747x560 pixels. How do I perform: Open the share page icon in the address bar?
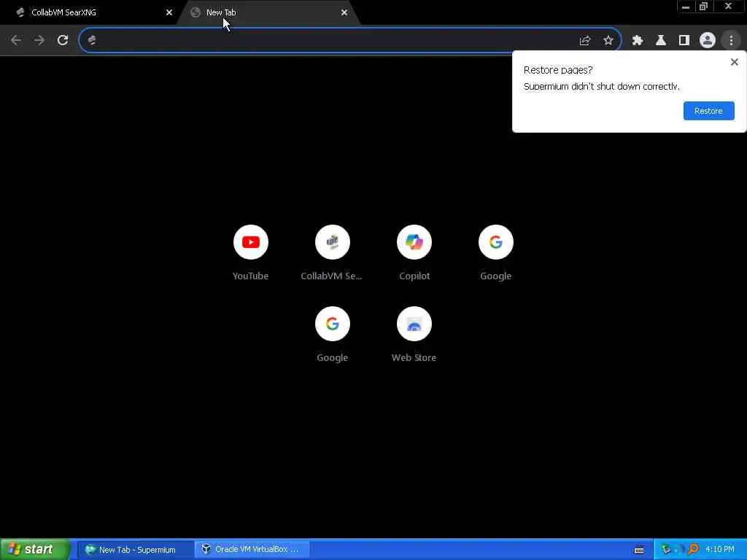click(585, 41)
